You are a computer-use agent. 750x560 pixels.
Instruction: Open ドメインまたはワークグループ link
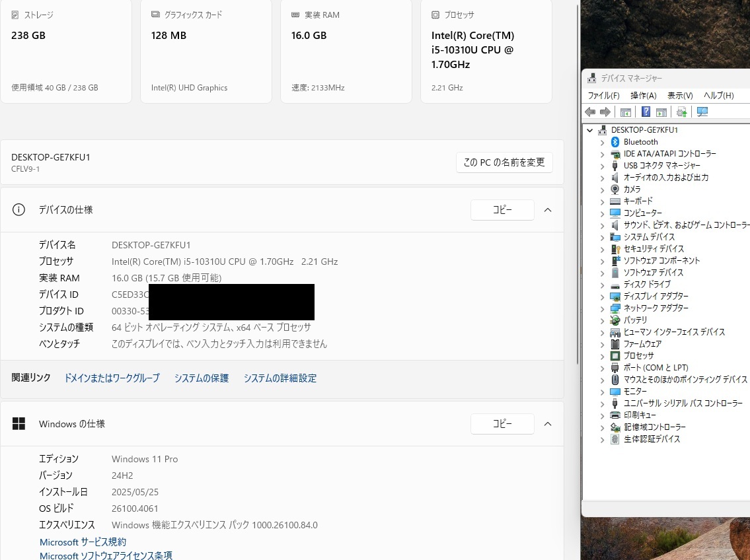click(x=112, y=378)
